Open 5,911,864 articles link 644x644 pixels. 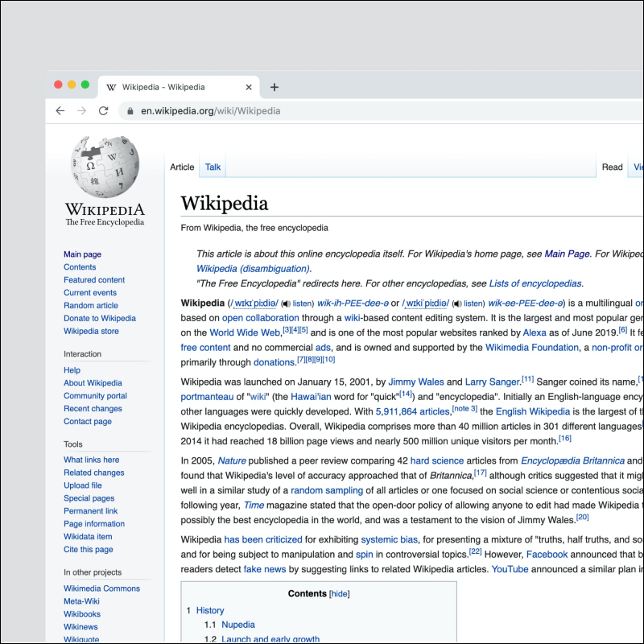click(413, 411)
